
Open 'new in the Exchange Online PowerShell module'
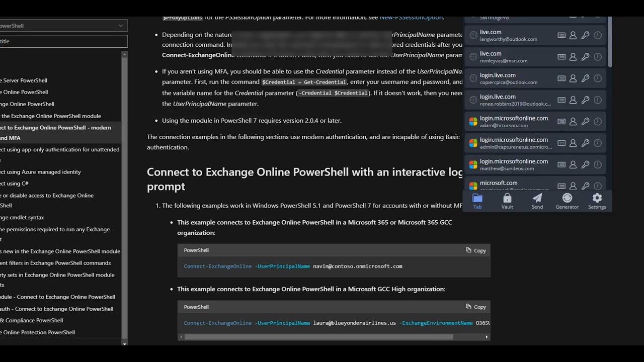click(x=60, y=251)
